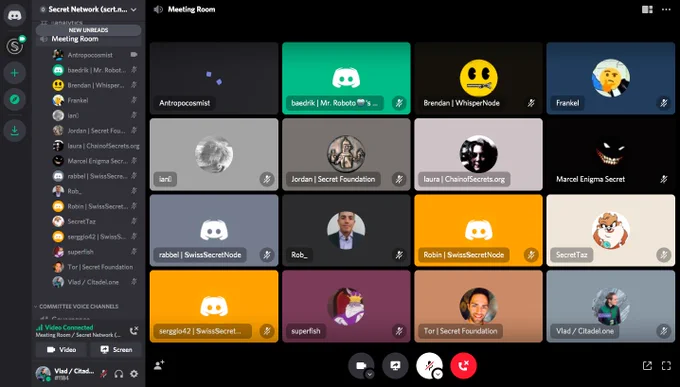Click Frankel thinking-emoji avatar

point(611,78)
